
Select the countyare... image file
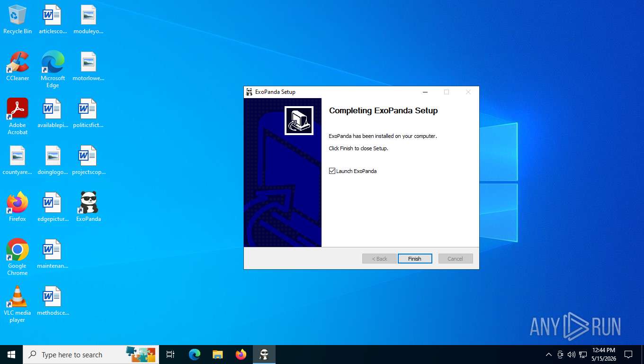click(18, 160)
